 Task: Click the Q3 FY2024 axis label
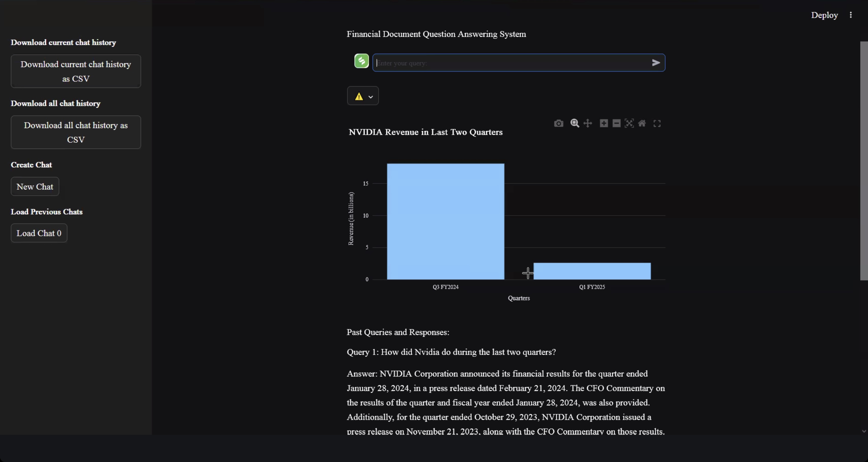tap(445, 287)
